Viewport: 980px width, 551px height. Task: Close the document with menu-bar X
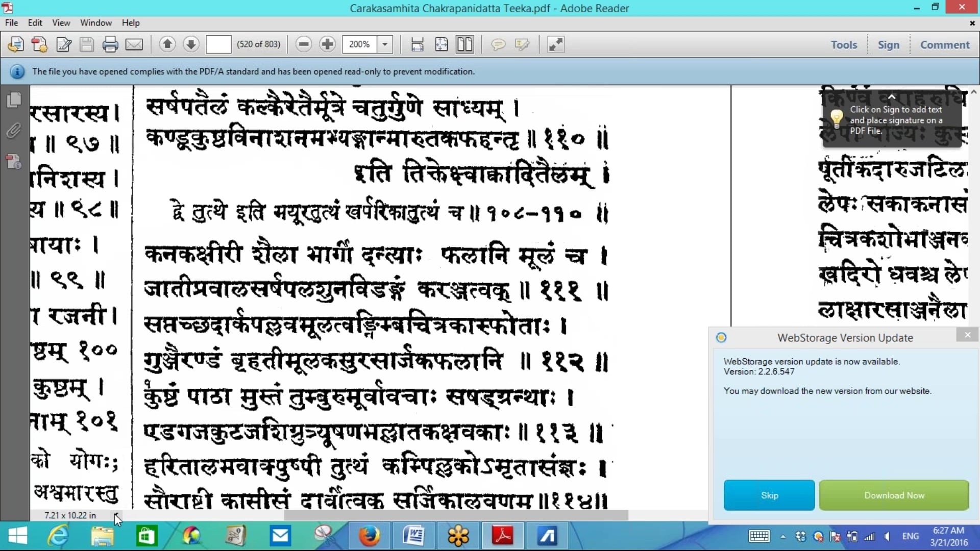(x=972, y=23)
